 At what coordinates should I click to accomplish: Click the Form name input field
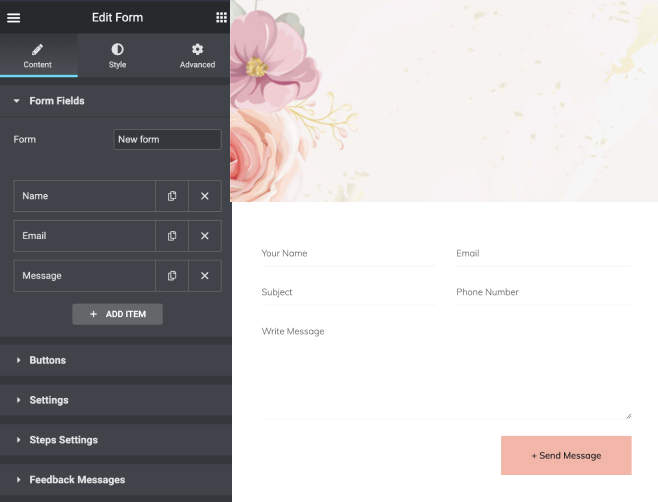tap(167, 140)
